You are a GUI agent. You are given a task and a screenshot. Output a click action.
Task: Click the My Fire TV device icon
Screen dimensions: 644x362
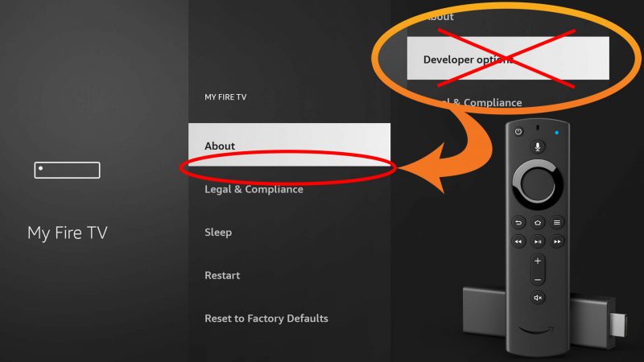[x=67, y=170]
